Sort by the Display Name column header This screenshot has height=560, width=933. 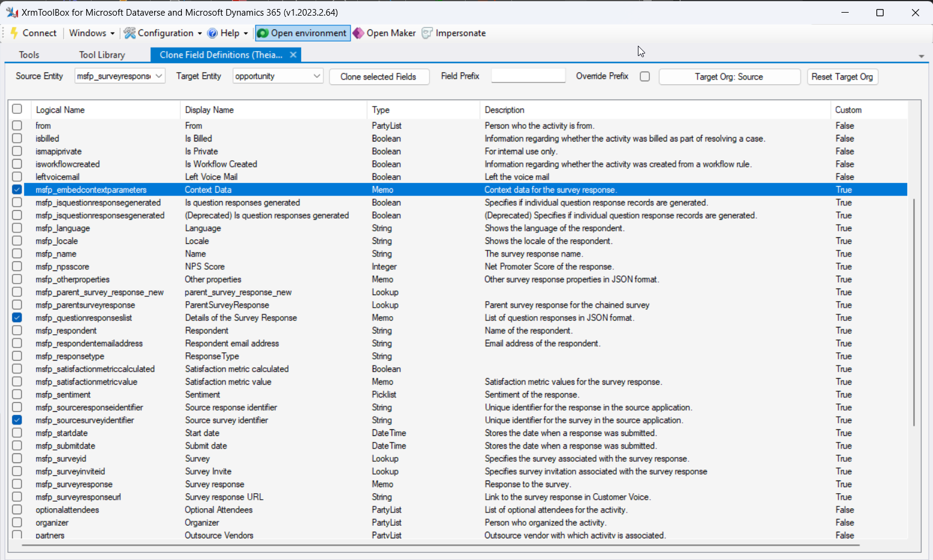click(274, 110)
